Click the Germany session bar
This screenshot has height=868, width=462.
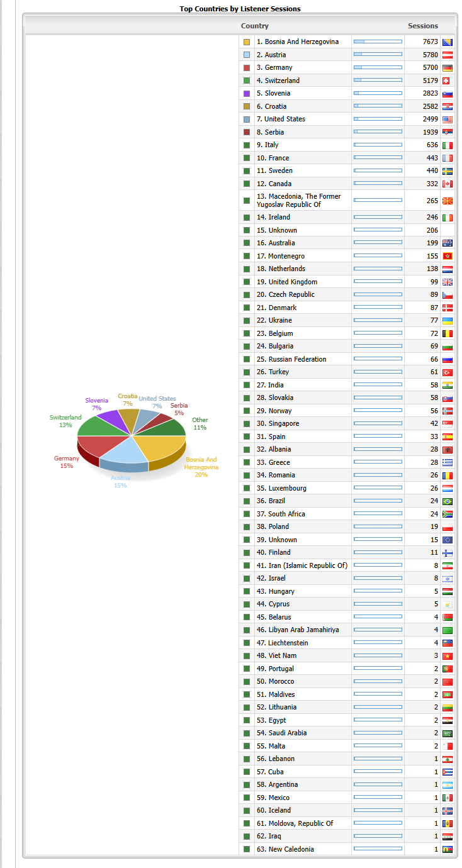[378, 67]
